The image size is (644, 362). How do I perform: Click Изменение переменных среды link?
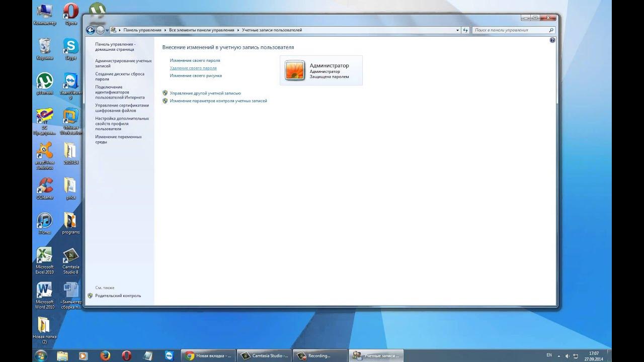tap(118, 139)
